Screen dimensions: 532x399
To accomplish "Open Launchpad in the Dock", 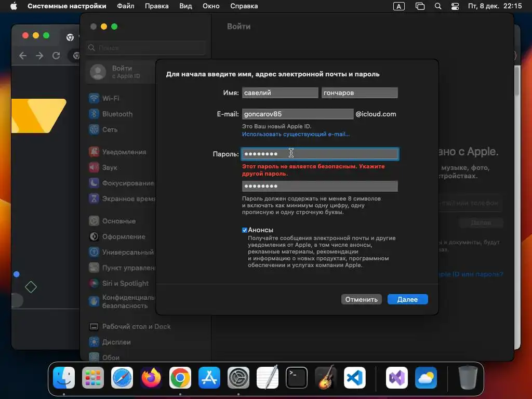I will (93, 378).
